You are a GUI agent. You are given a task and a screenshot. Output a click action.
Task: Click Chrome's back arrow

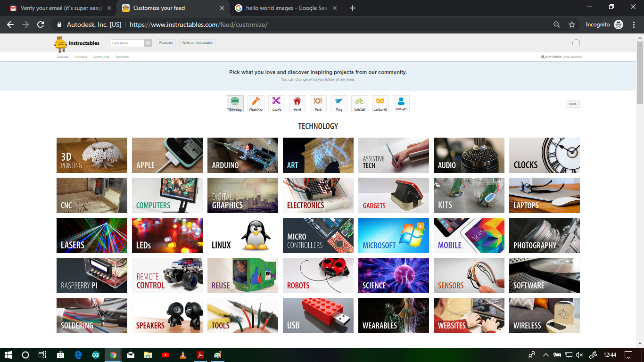click(10, 25)
